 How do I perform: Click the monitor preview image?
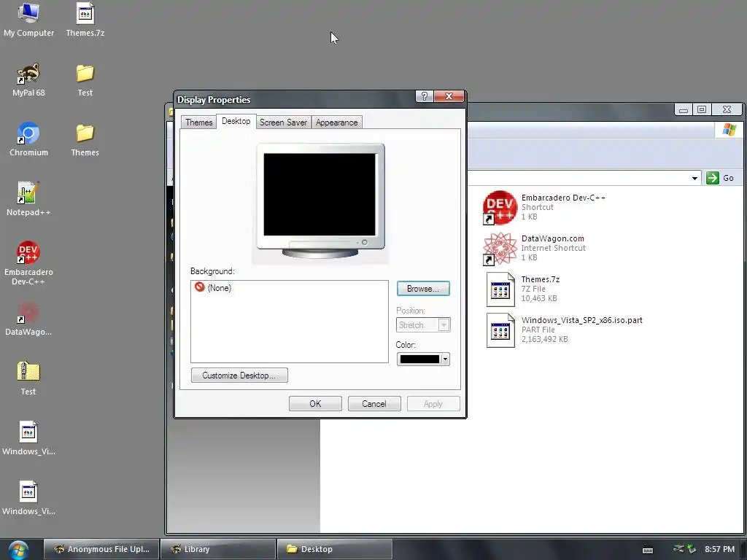320,201
